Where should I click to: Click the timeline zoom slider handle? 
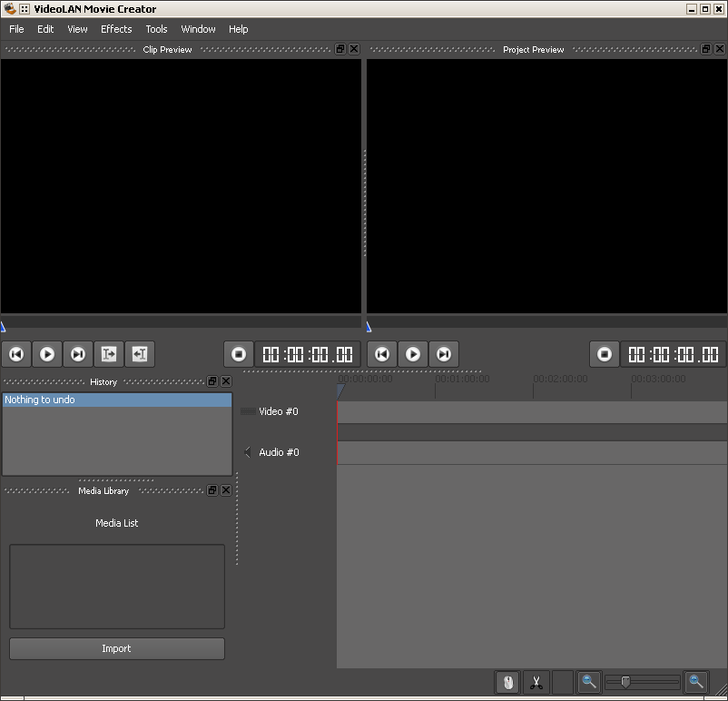625,682
